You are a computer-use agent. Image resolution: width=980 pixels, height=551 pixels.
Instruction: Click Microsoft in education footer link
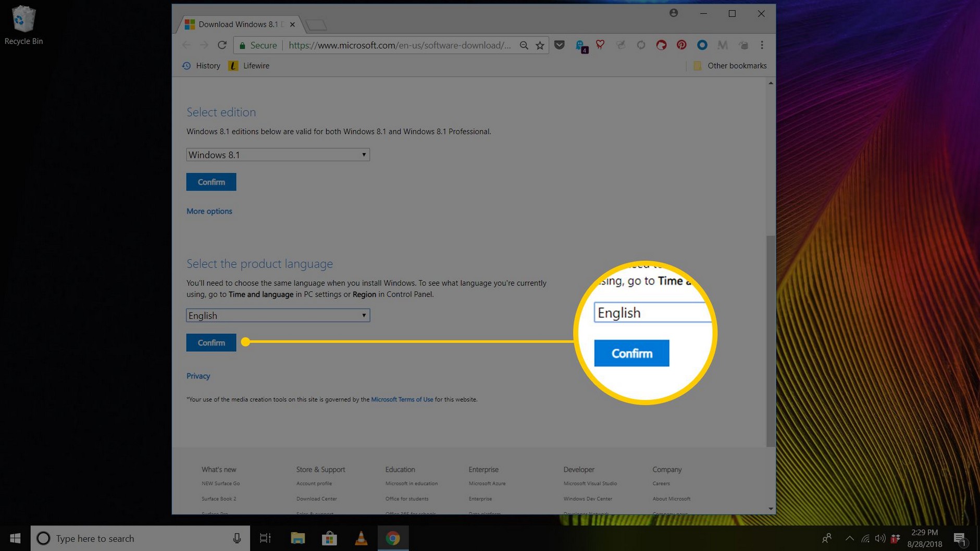pos(411,483)
